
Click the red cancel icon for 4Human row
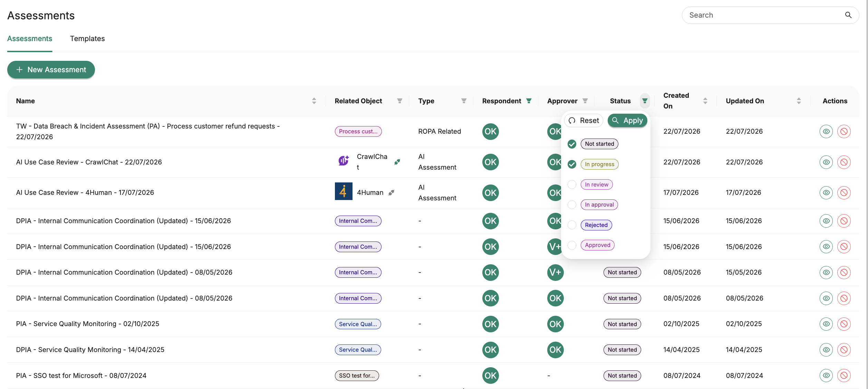coord(843,192)
